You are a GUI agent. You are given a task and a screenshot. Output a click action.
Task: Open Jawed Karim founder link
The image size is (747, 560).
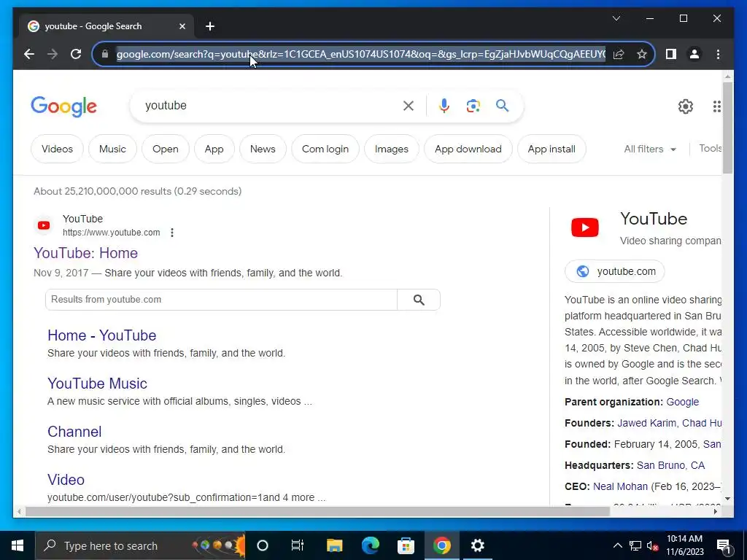(x=646, y=423)
